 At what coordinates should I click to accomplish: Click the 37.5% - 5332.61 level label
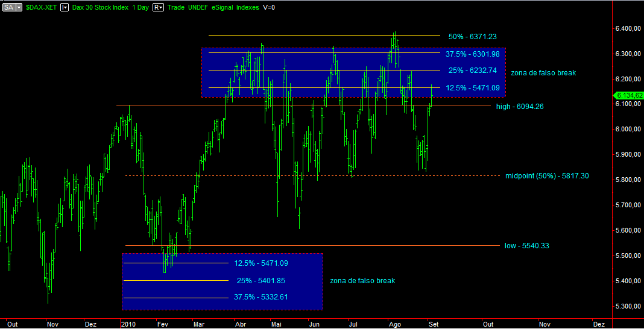click(261, 298)
